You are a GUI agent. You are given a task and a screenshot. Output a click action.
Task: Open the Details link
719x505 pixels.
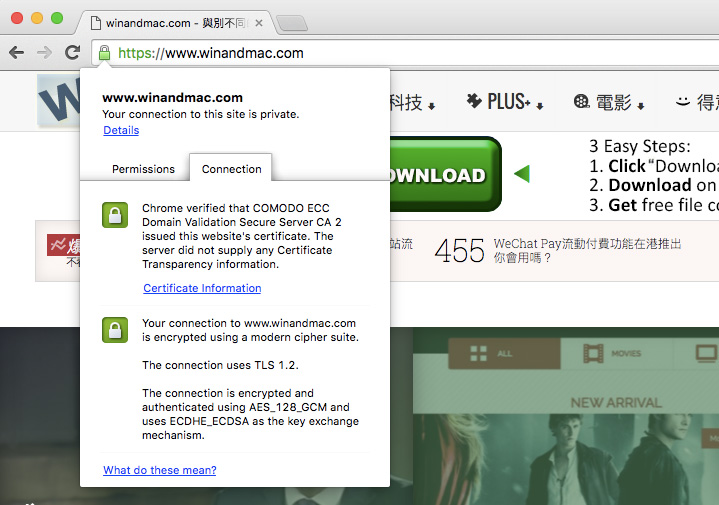point(121,130)
